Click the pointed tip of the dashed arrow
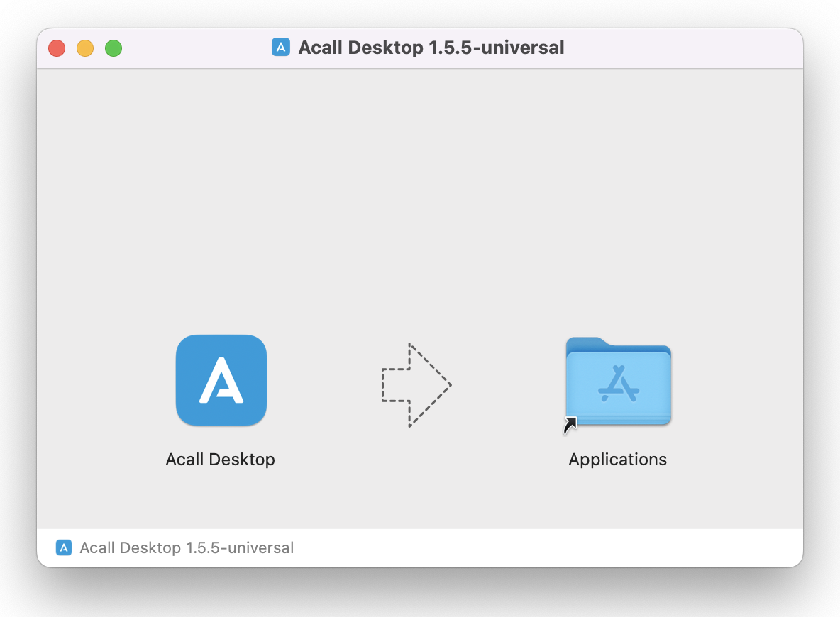840x617 pixels. (448, 386)
